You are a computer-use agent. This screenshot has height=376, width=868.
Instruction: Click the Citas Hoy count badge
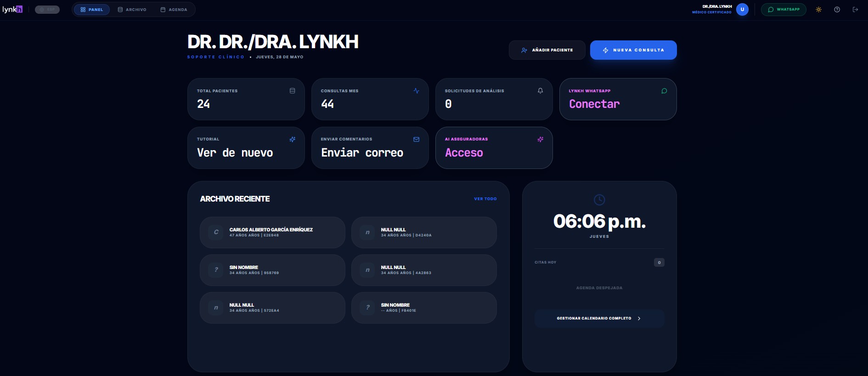[x=659, y=263]
